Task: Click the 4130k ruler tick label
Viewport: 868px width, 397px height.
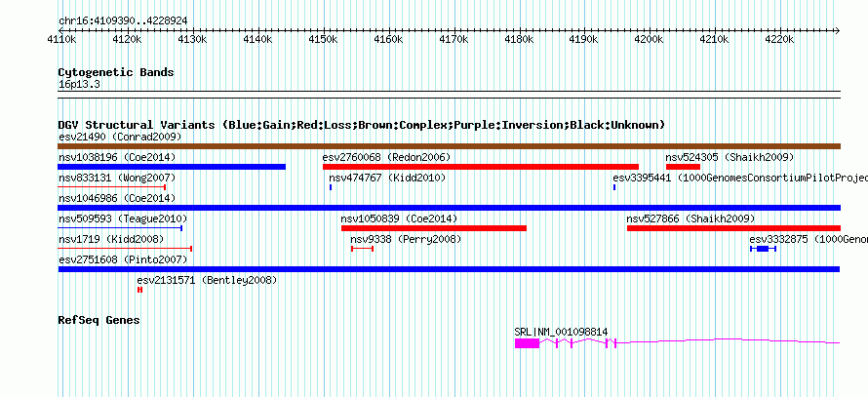Action: 193,40
